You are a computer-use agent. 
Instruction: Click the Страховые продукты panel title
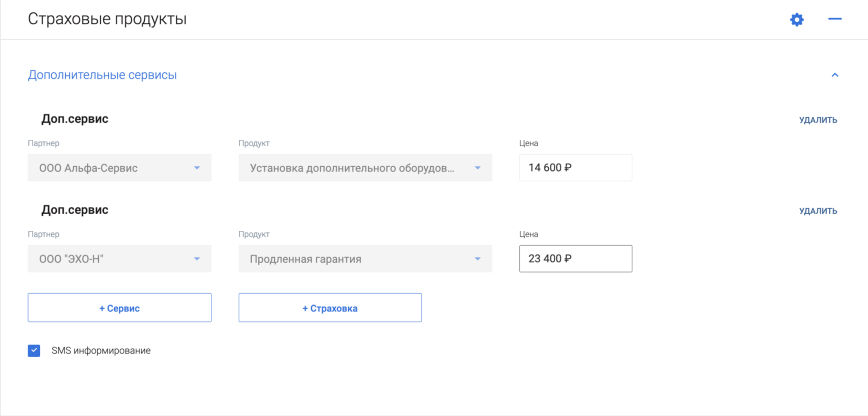click(x=107, y=19)
